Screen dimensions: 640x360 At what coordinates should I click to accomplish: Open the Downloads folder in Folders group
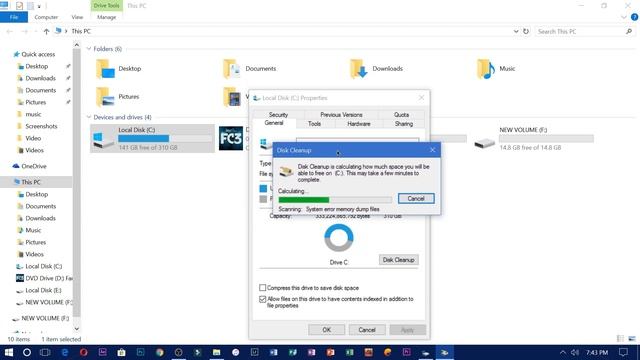pyautogui.click(x=376, y=69)
